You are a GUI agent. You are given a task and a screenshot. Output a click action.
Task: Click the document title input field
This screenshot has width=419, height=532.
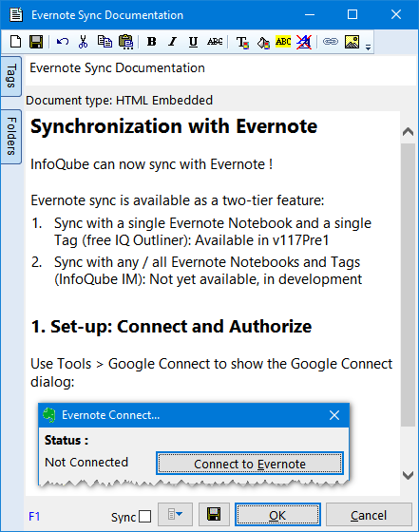pyautogui.click(x=220, y=68)
